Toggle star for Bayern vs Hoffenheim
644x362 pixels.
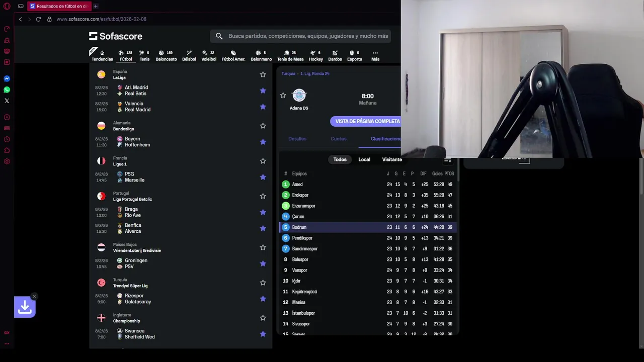[x=263, y=142]
